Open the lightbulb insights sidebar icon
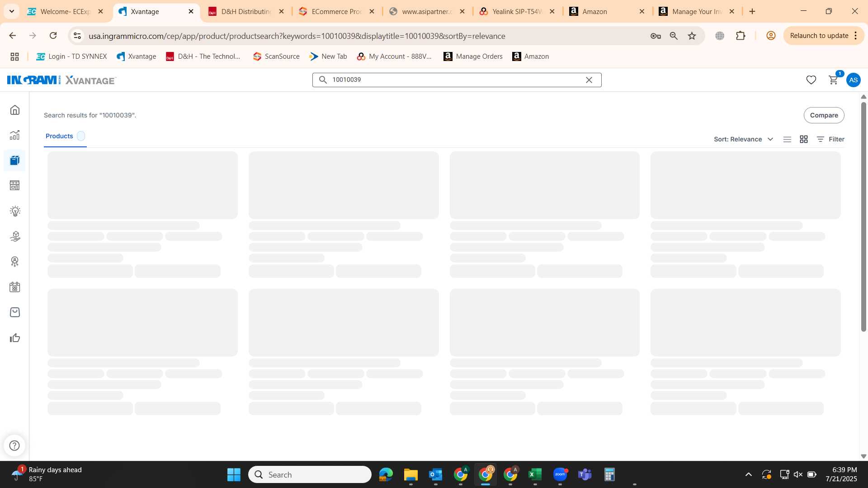 [x=15, y=211]
